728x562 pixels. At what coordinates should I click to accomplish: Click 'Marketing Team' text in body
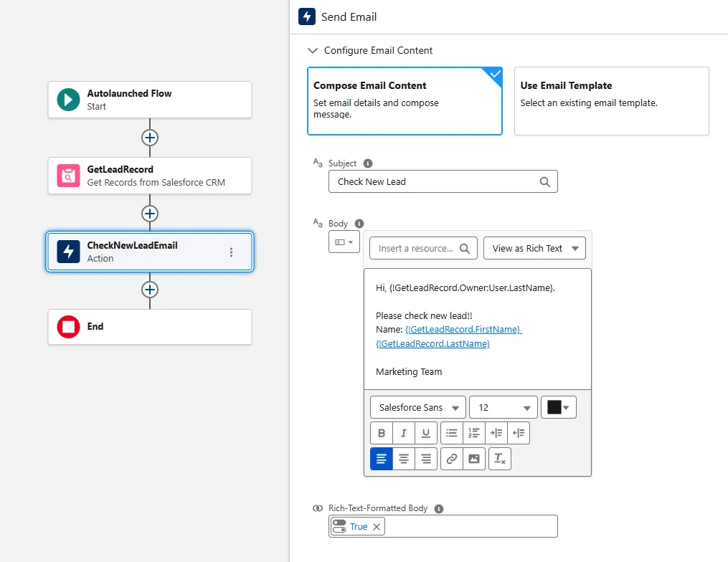pos(409,372)
